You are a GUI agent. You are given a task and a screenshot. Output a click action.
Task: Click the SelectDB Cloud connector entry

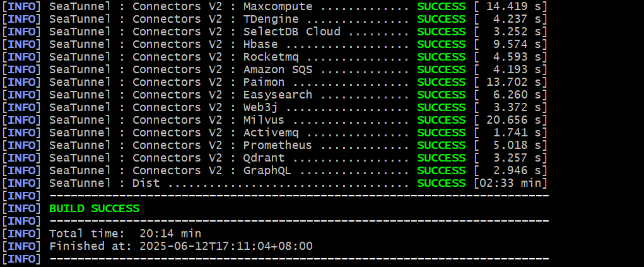tap(291, 32)
